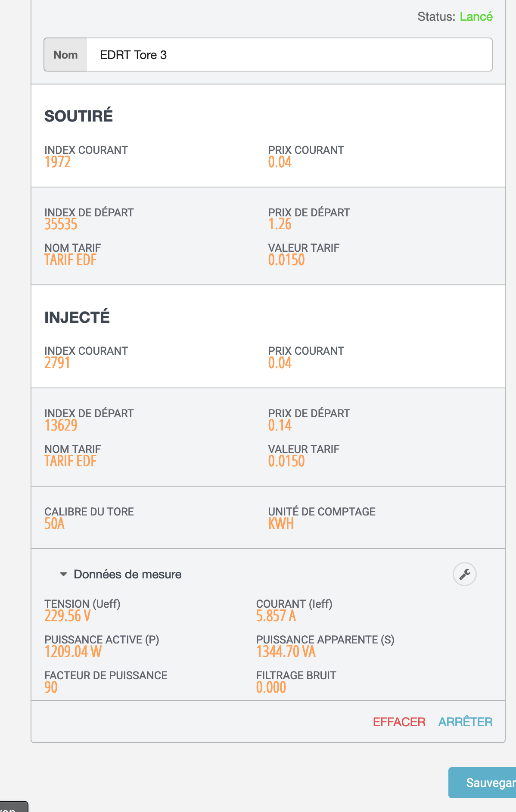
Task: Select Soutiré index courant value 1972
Action: coord(58,162)
